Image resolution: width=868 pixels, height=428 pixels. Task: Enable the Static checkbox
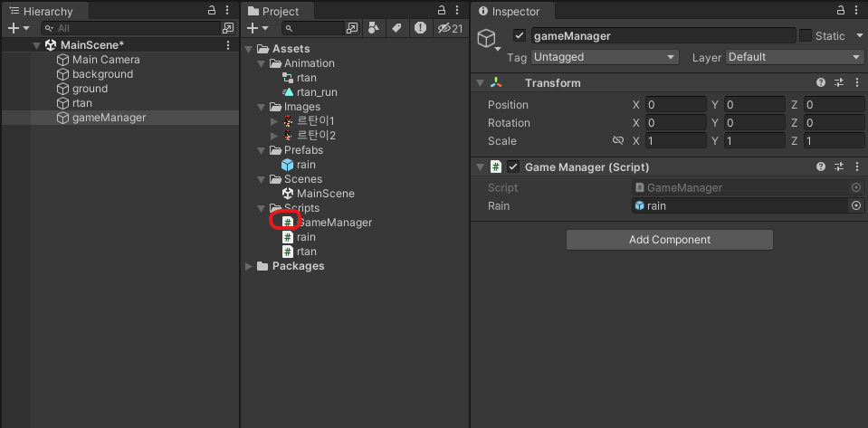point(805,36)
